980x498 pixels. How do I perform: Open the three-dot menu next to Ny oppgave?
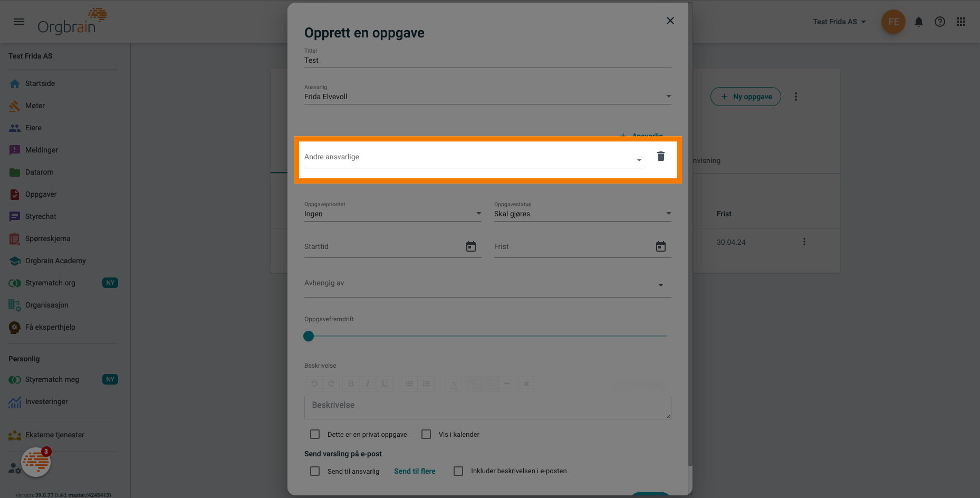[796, 97]
